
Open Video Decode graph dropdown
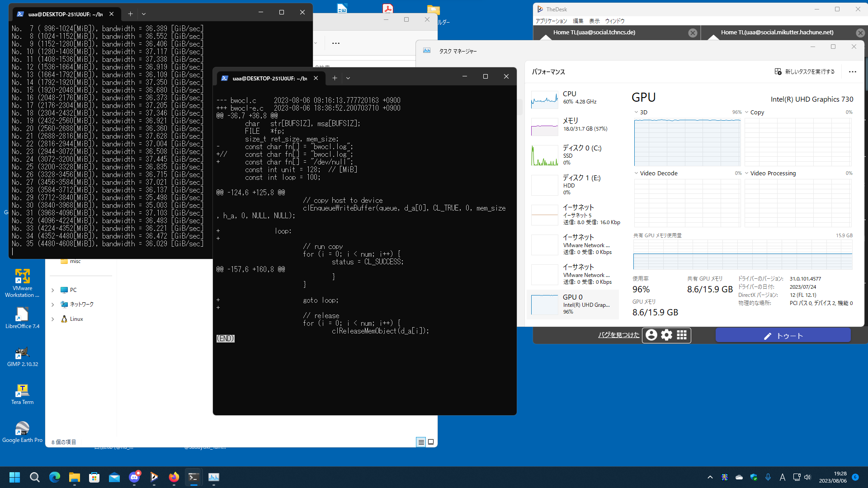(636, 173)
